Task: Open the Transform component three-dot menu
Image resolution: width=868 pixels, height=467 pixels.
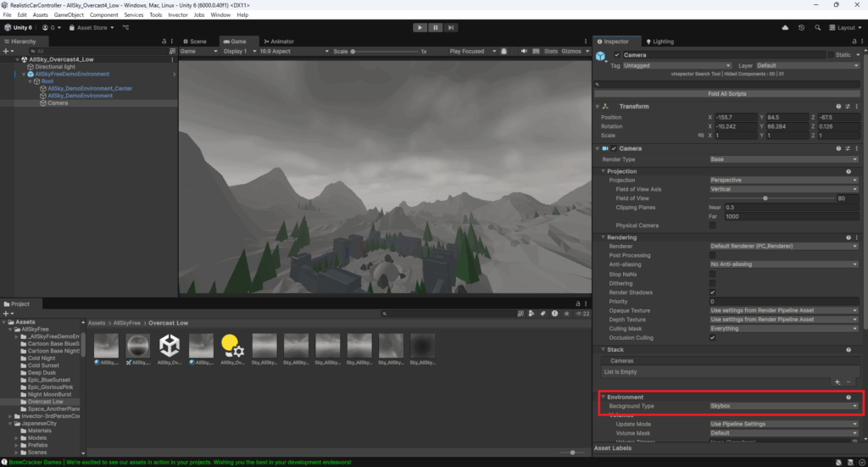Action: click(856, 106)
